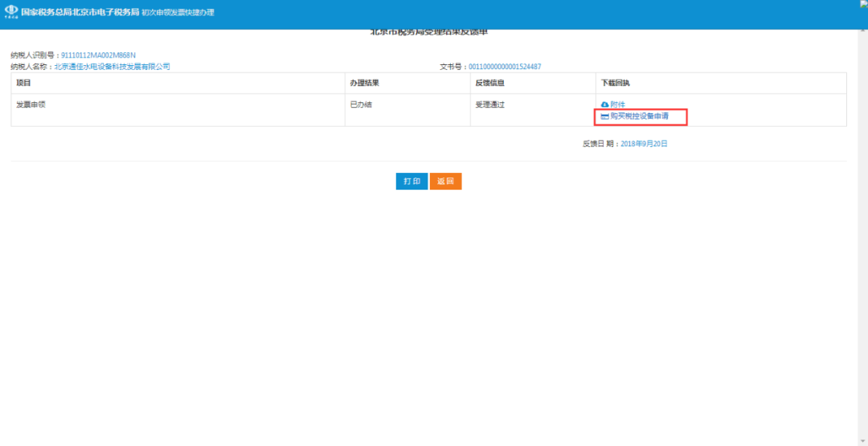Click the 办理结果 column header

point(363,84)
